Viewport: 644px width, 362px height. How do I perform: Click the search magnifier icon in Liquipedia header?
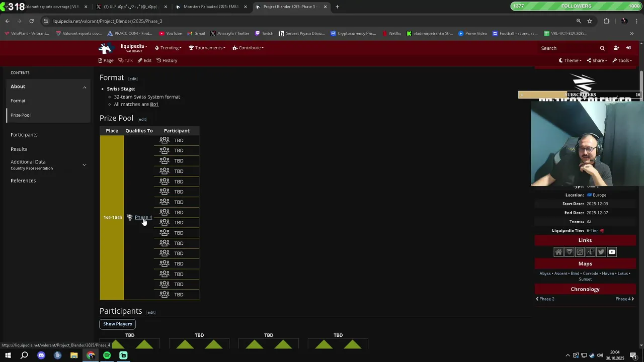tap(602, 48)
